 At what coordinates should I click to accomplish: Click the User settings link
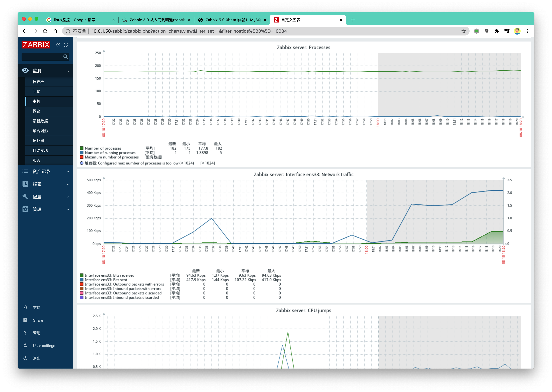44,345
